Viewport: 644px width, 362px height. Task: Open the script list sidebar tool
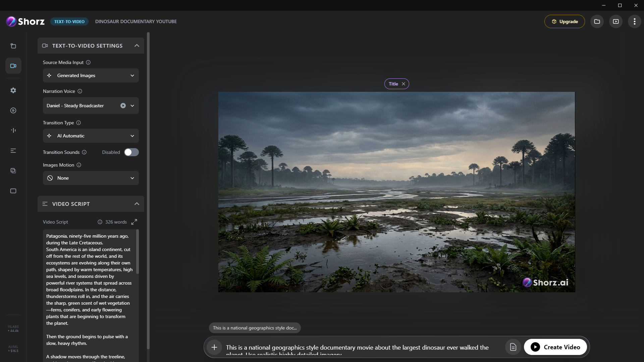tap(13, 150)
